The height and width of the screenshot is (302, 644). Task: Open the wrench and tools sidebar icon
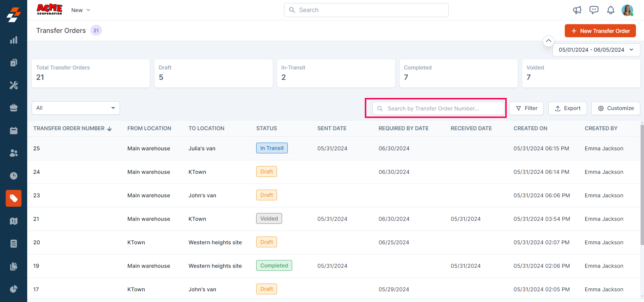pos(13,85)
